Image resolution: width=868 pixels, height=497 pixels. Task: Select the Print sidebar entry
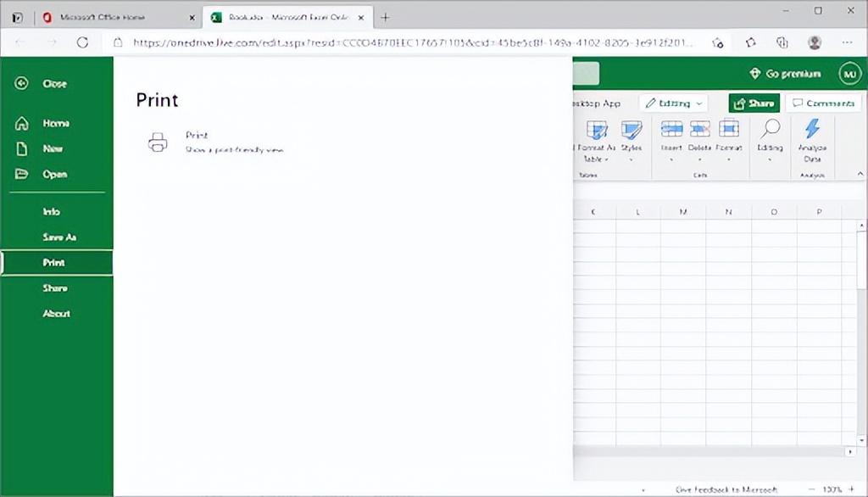(57, 263)
